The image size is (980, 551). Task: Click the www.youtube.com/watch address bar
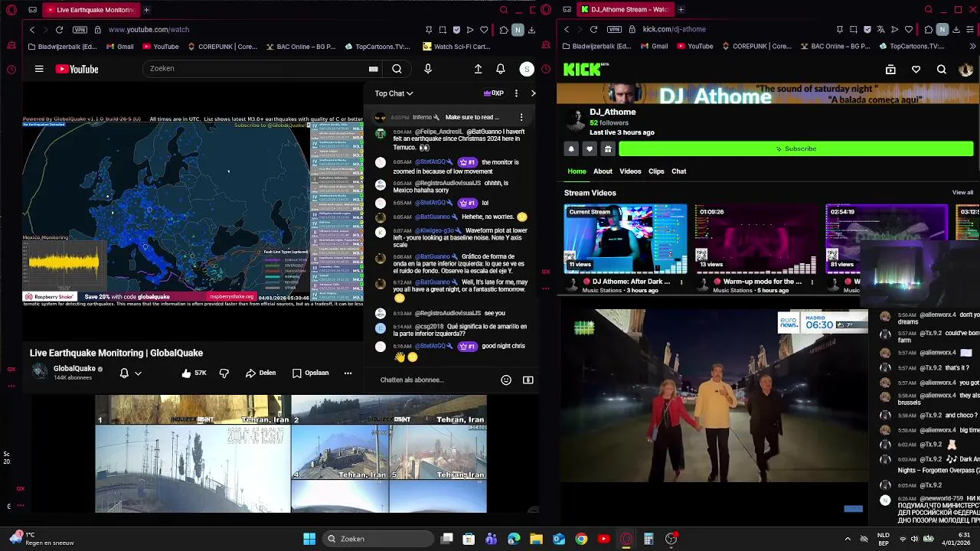(149, 29)
